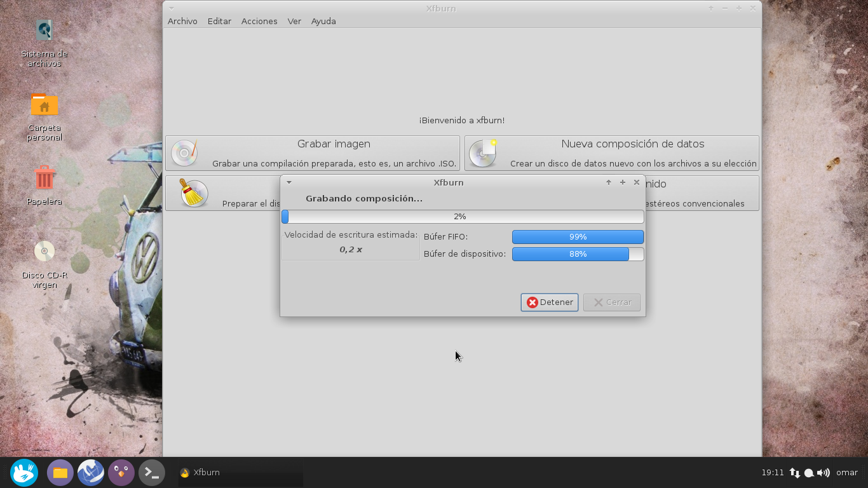
Task: Open the Editar menu
Action: [219, 21]
